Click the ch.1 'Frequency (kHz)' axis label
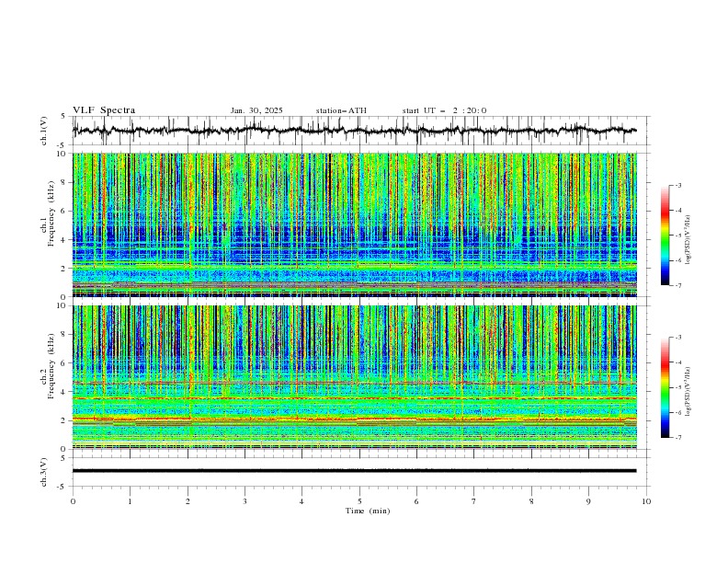 tap(51, 214)
